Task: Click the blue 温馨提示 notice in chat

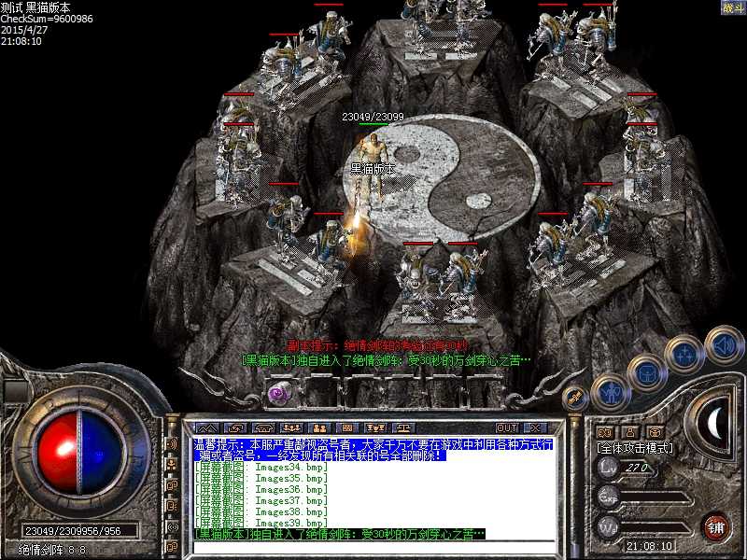Action: click(x=373, y=450)
